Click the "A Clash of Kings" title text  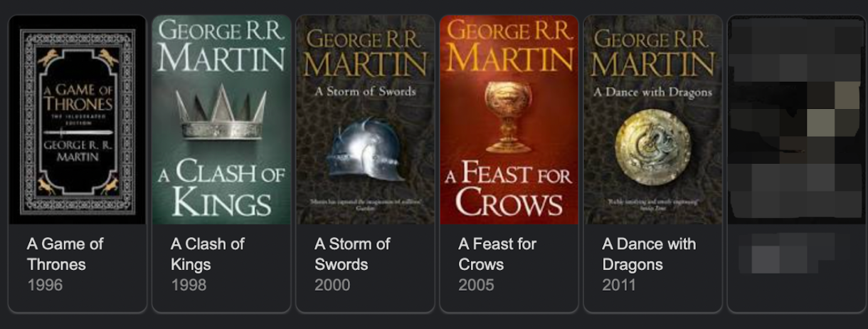point(207,254)
